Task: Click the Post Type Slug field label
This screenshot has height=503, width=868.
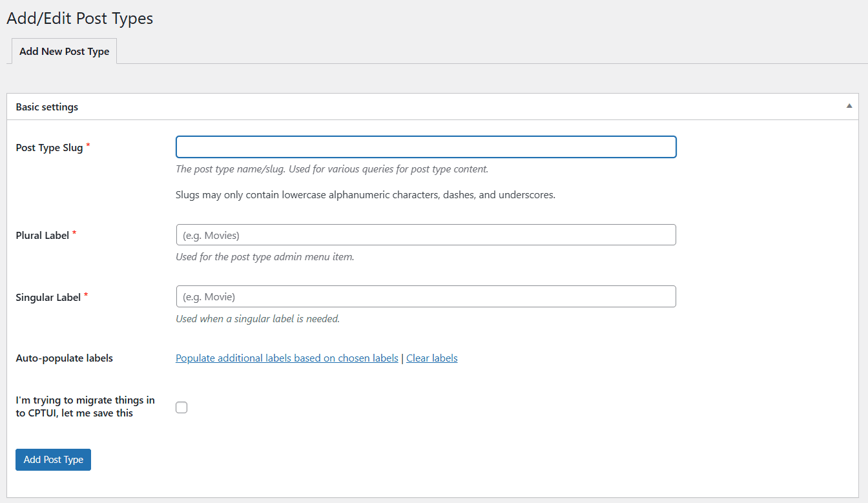Action: click(x=48, y=147)
